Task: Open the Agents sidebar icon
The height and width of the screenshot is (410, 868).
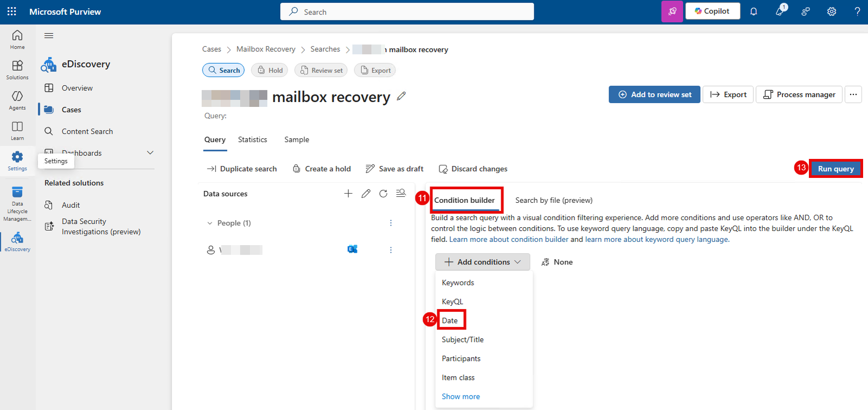Action: pyautogui.click(x=17, y=99)
